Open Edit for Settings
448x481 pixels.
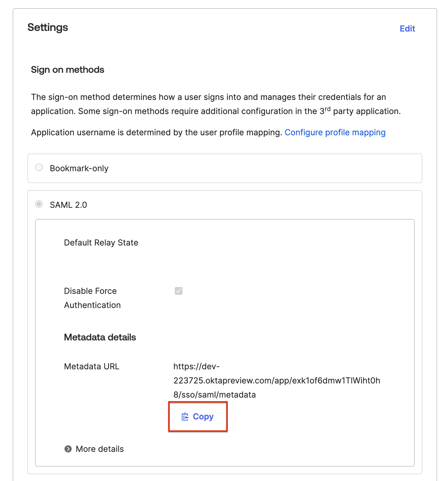(407, 29)
